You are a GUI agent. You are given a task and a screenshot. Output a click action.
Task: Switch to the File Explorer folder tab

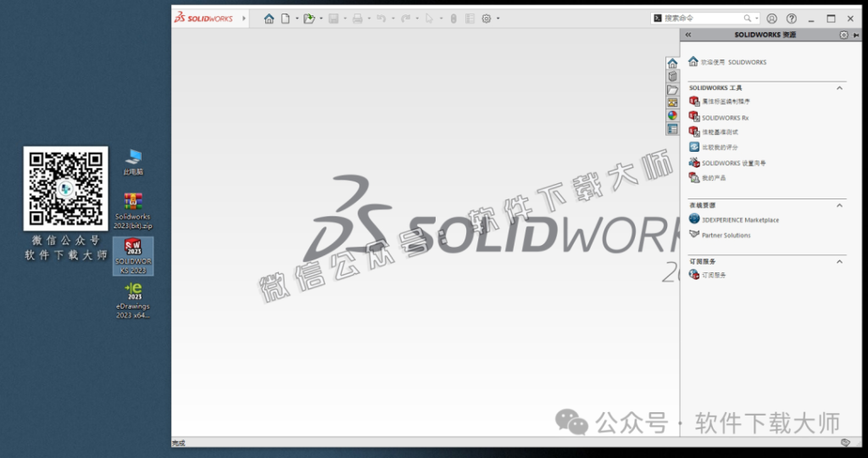tap(672, 90)
